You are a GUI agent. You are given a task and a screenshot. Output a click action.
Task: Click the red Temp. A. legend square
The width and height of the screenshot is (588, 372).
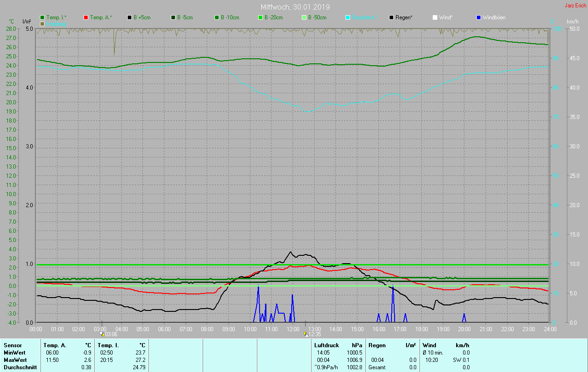pyautogui.click(x=86, y=17)
